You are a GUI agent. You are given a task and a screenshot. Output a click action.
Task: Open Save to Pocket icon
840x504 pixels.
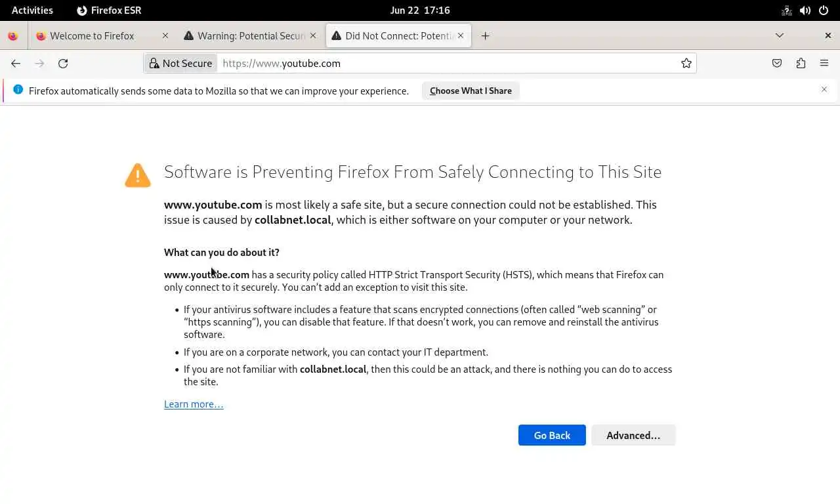pyautogui.click(x=777, y=64)
